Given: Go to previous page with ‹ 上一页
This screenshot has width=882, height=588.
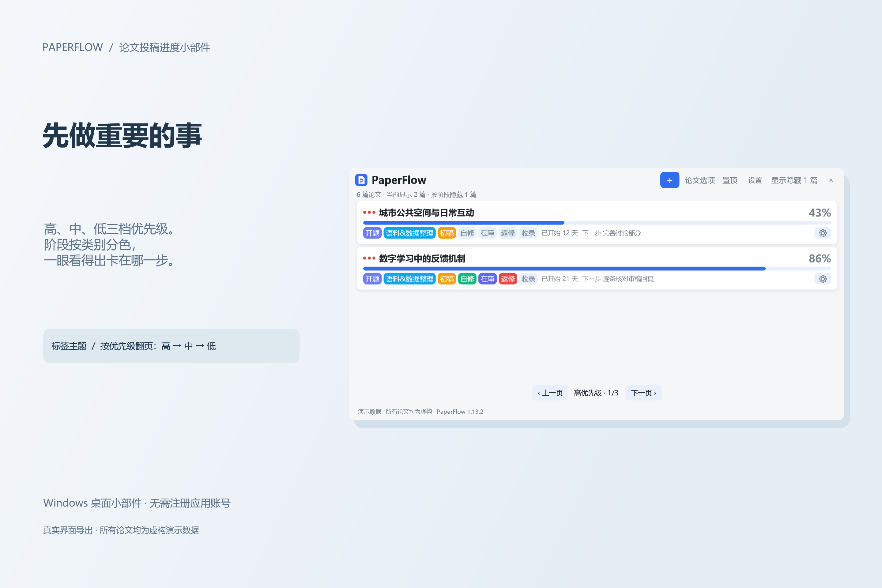Looking at the screenshot, I should 550,393.
